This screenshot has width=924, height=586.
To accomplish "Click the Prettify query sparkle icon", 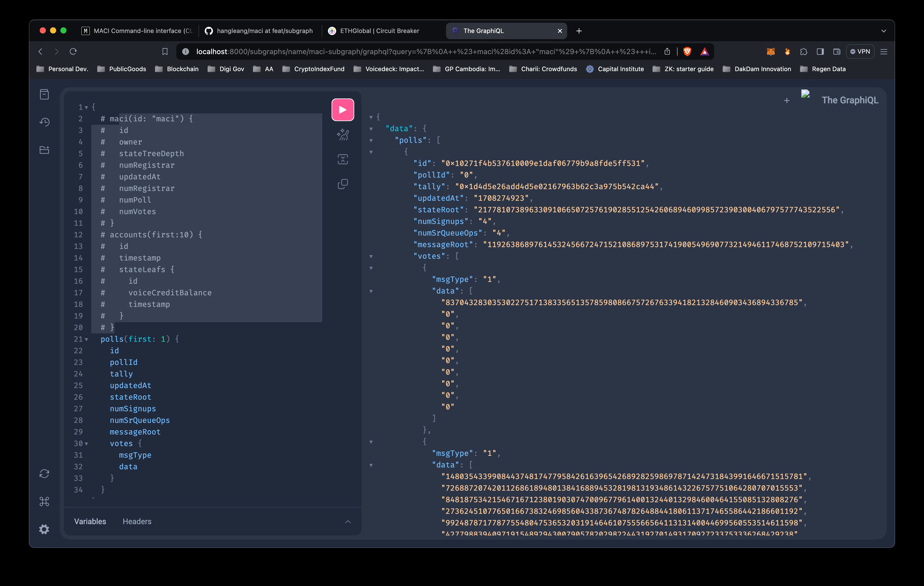I will [343, 135].
